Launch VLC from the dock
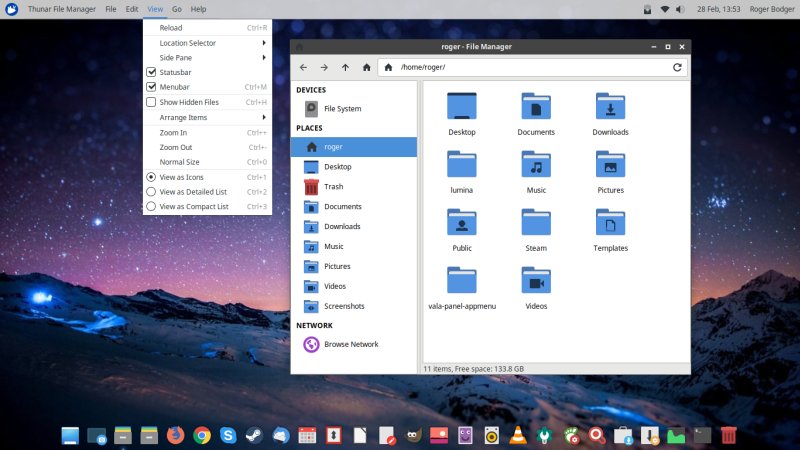This screenshot has width=800, height=450. click(x=518, y=435)
